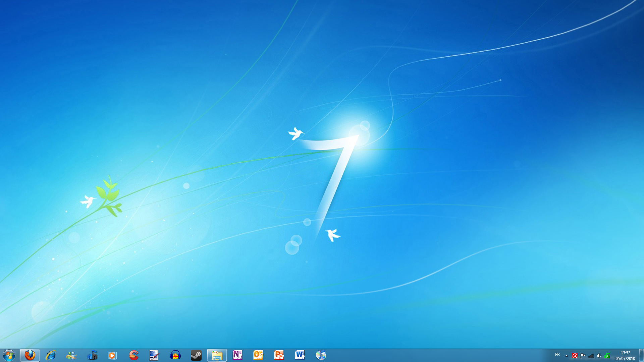Switch to the Firefox taskbar button
This screenshot has height=362, width=644.
[x=30, y=355]
